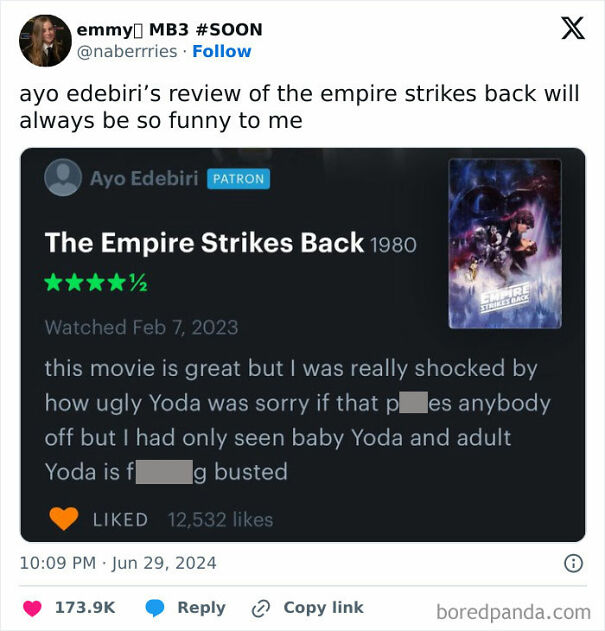
Task: Like the tweet with the pink heart
Action: pyautogui.click(x=32, y=608)
